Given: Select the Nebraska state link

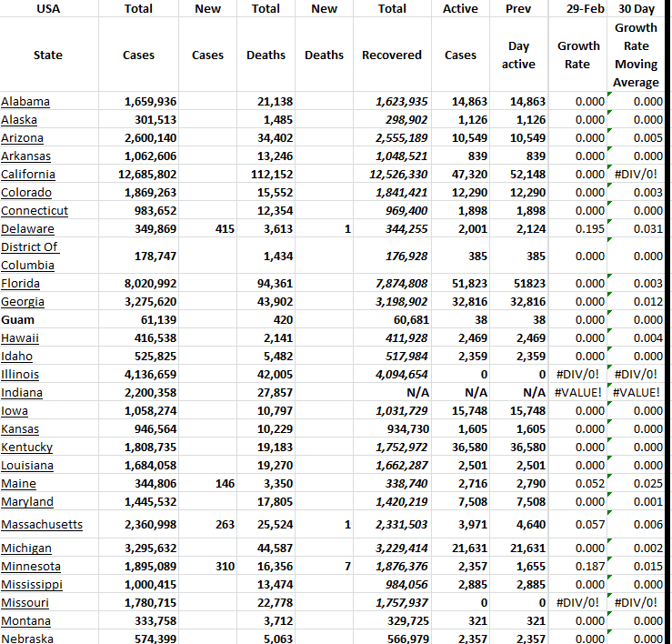Looking at the screenshot, I should (x=27, y=639).
